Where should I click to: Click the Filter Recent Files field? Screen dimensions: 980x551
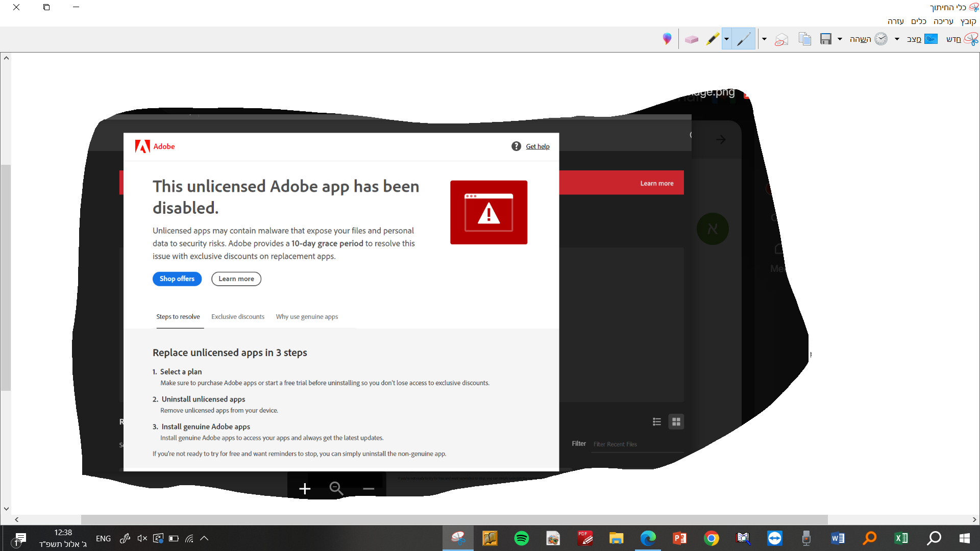pos(638,444)
